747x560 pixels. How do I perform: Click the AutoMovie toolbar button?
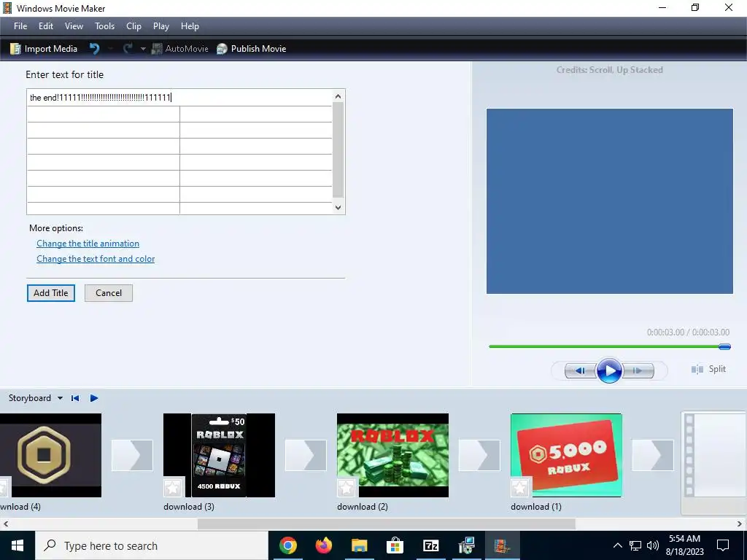[x=180, y=49]
